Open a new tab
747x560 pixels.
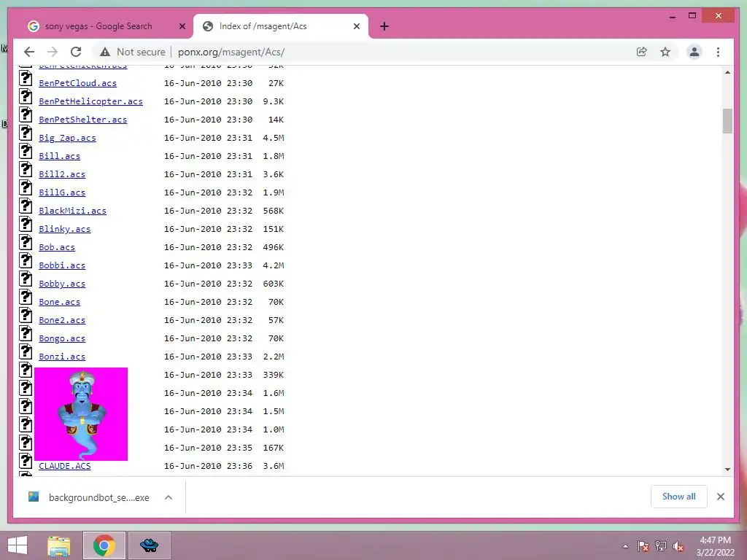tap(384, 26)
